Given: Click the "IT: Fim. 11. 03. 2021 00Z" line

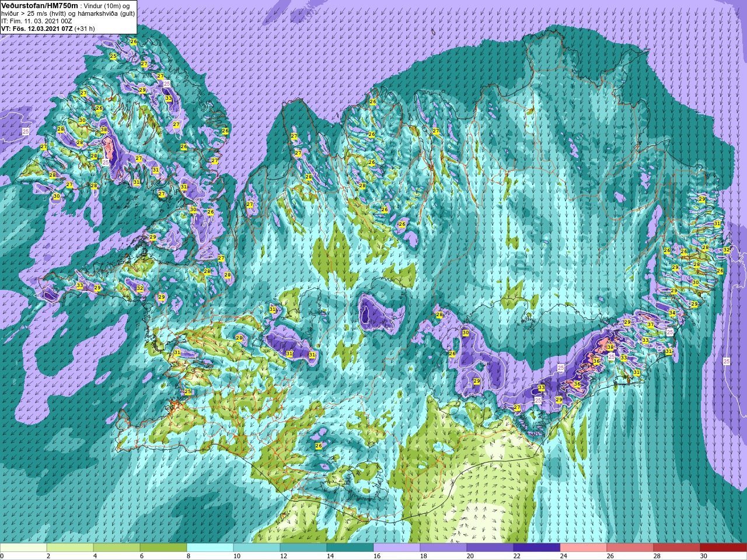Looking at the screenshot, I should (x=37, y=20).
